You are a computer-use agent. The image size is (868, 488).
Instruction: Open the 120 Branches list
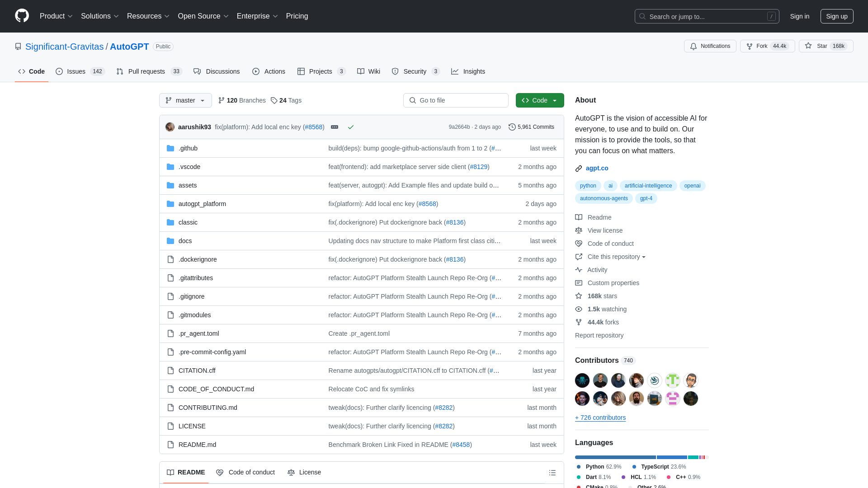(242, 100)
